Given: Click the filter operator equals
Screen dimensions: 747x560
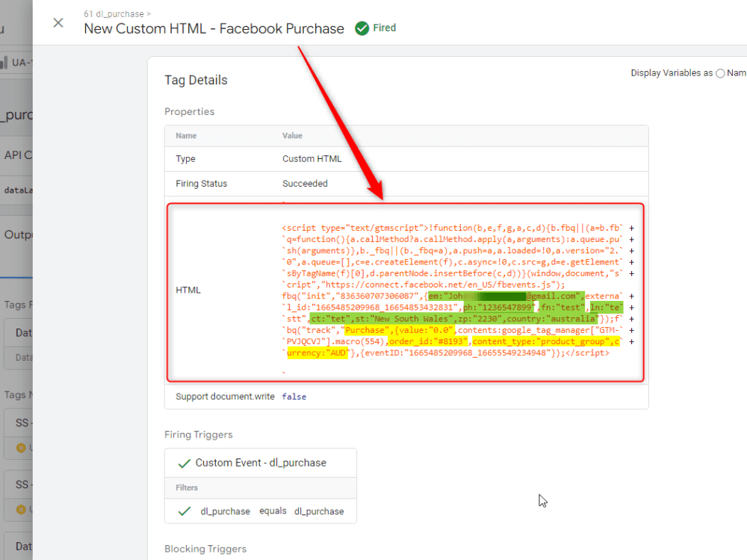Looking at the screenshot, I should click(x=273, y=511).
